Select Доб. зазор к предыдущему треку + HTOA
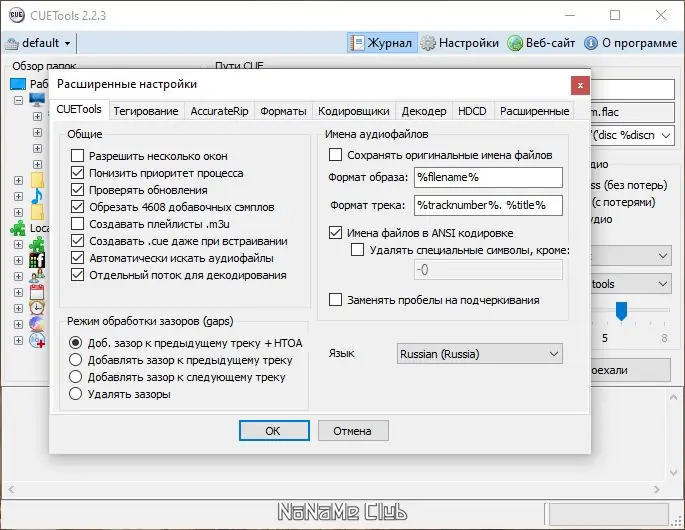Image resolution: width=685 pixels, height=530 pixels. (76, 343)
